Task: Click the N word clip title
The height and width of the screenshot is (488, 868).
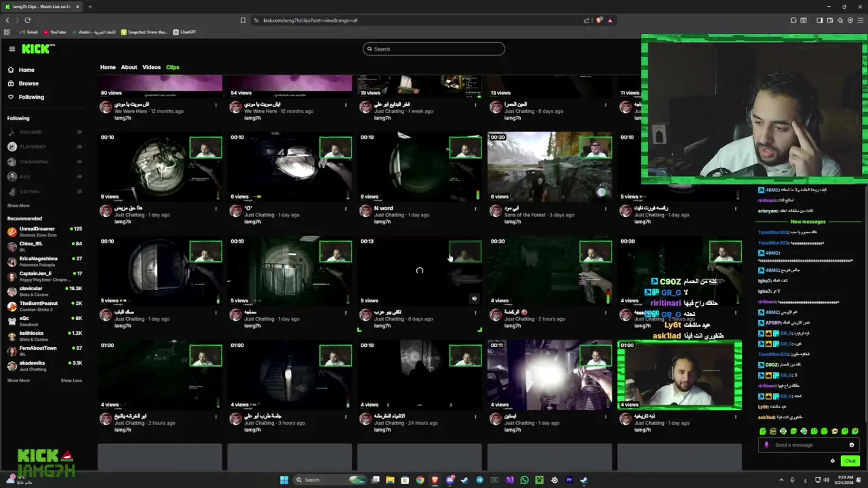Action: 384,208
